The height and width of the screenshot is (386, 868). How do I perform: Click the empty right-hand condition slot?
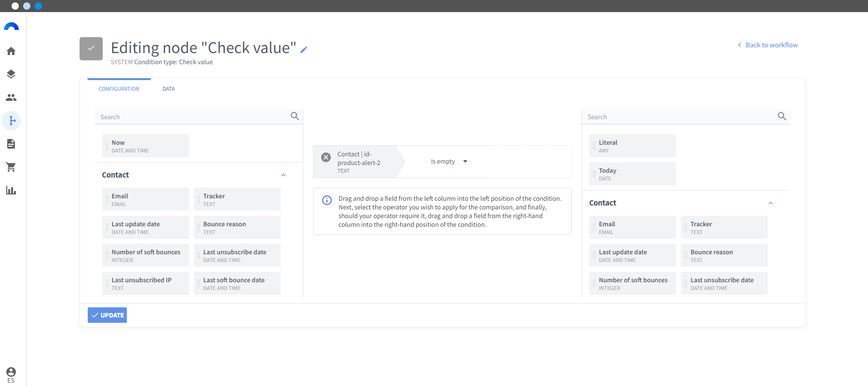(530, 162)
